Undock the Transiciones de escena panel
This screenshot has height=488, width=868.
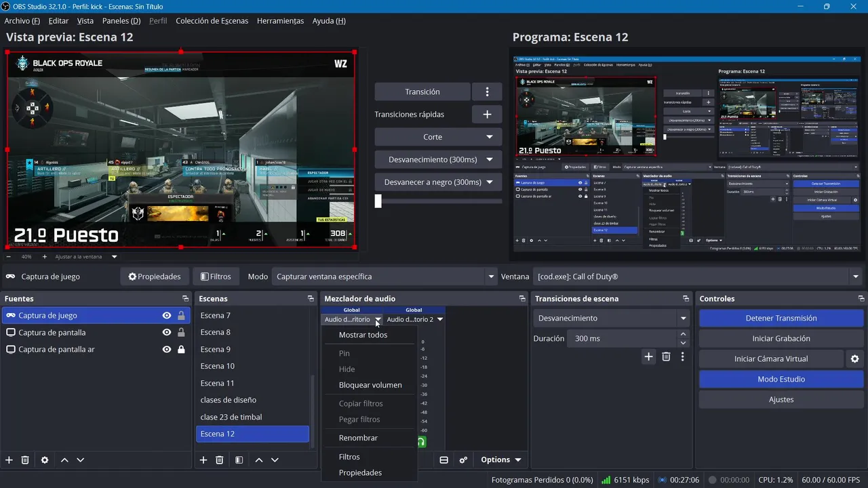point(686,298)
